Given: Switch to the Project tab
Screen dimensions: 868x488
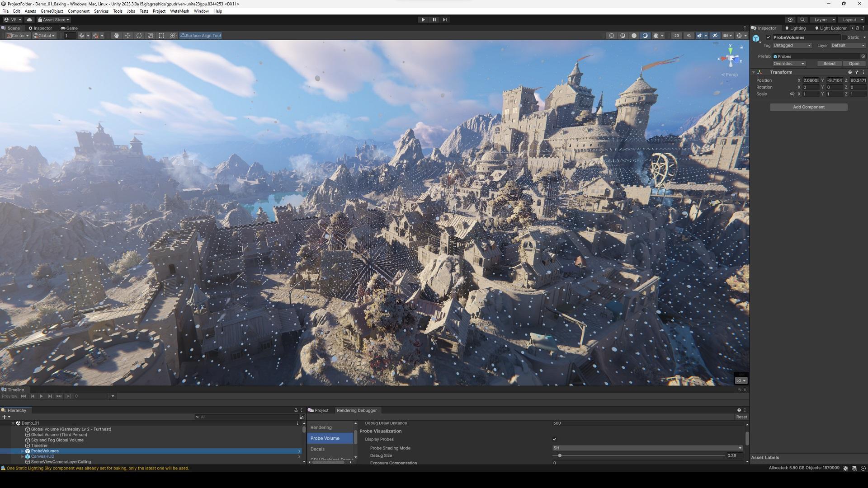Looking at the screenshot, I should click(x=319, y=410).
